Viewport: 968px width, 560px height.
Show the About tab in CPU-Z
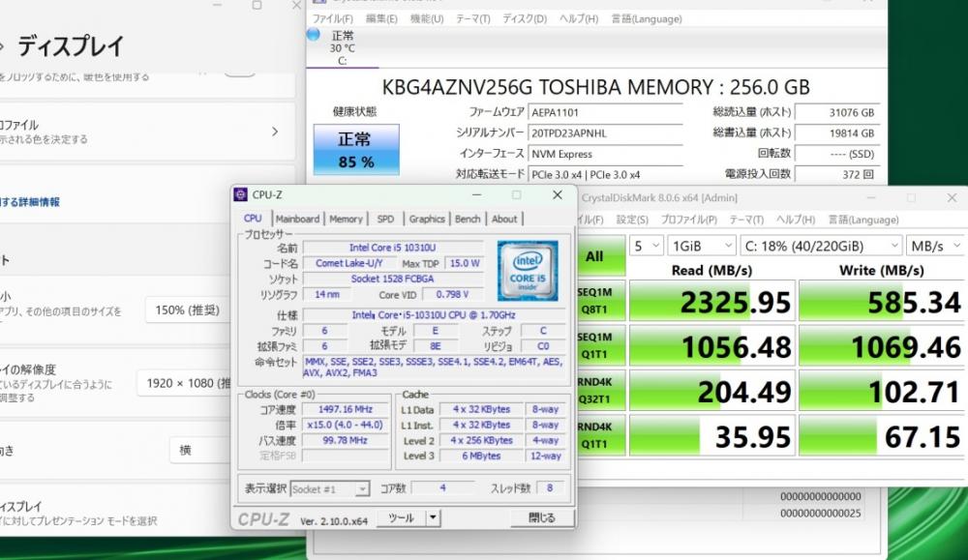point(504,219)
